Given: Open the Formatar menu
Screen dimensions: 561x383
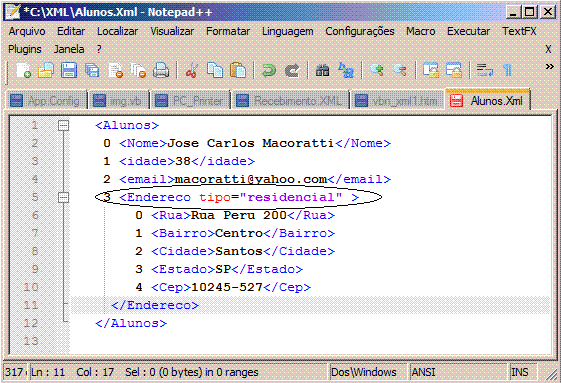Looking at the screenshot, I should point(228,31).
